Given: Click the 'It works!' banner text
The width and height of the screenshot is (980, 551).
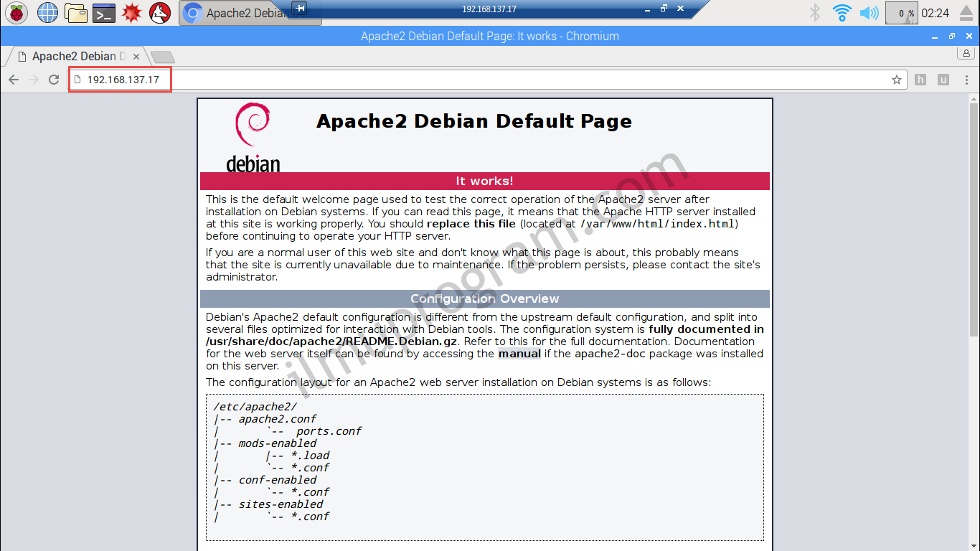Looking at the screenshot, I should (x=485, y=181).
